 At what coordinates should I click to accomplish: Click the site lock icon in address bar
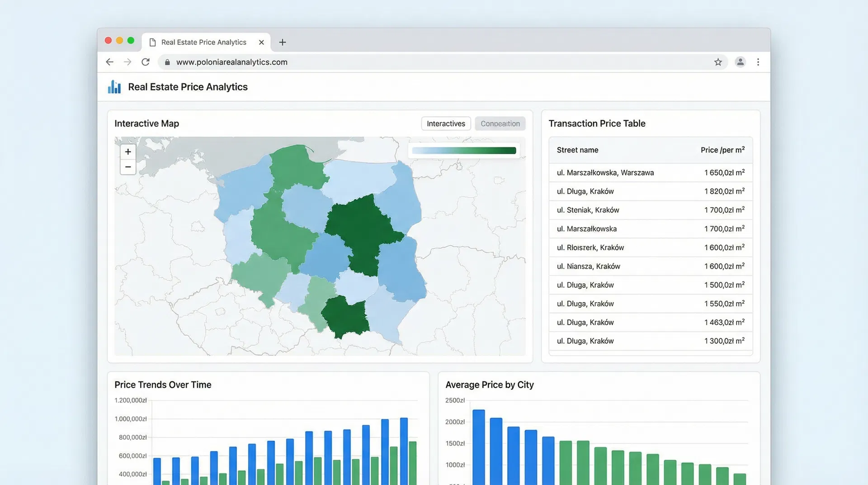point(167,62)
